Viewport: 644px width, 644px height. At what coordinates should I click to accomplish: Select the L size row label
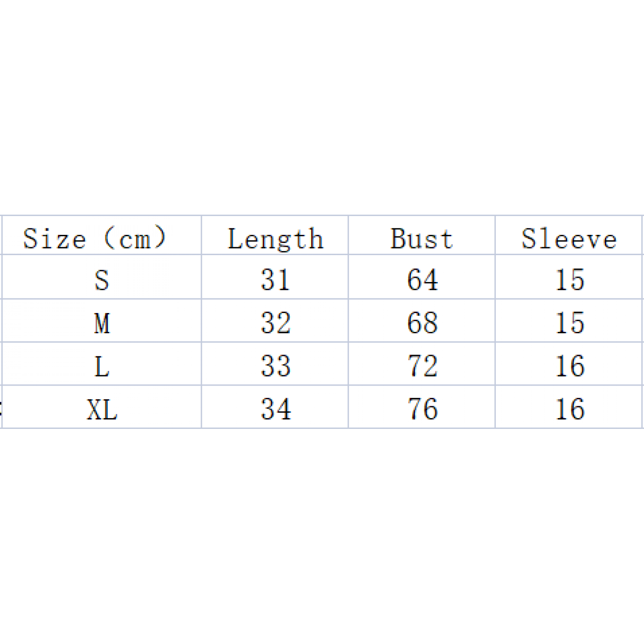click(x=102, y=366)
